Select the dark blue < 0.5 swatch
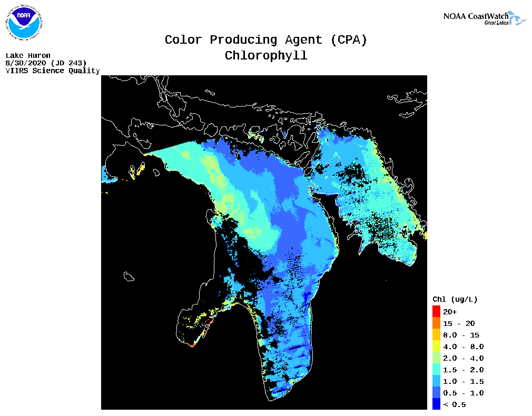The height and width of the screenshot is (416, 532). 436,404
